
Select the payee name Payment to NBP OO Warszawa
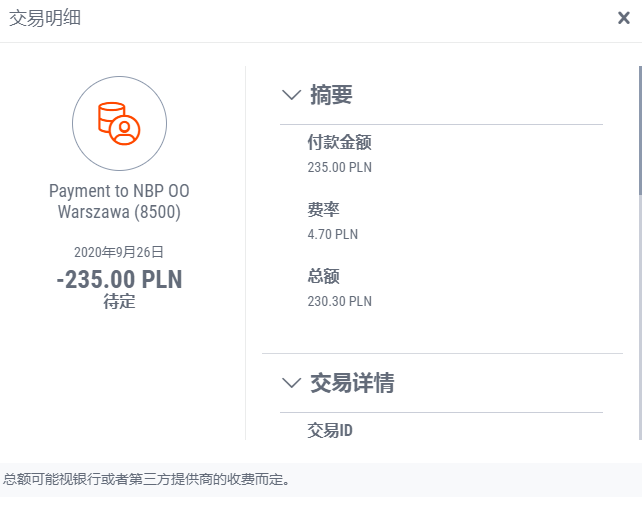(119, 201)
